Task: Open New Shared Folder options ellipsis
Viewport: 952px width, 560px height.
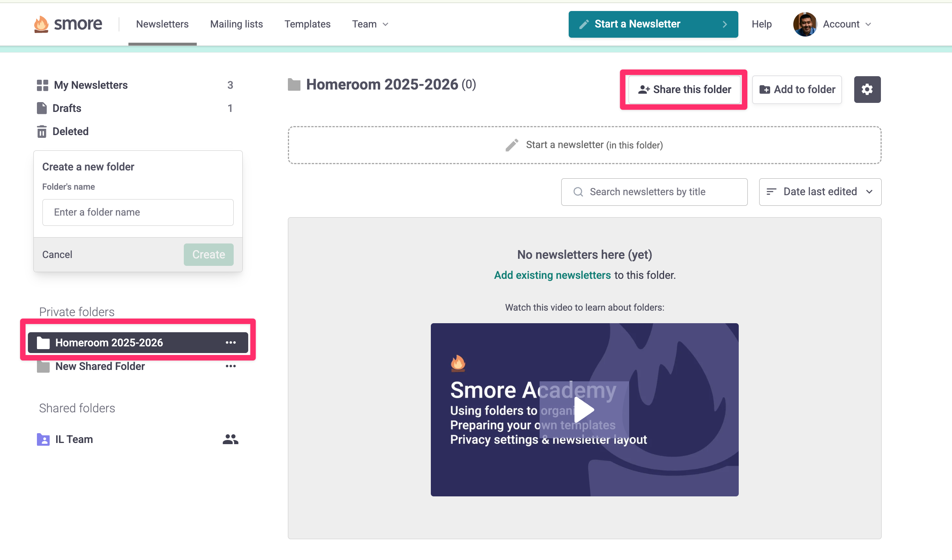Action: tap(231, 366)
